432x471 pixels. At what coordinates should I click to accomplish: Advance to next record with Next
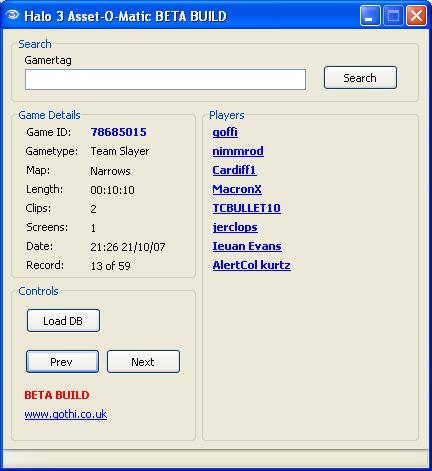(x=143, y=362)
